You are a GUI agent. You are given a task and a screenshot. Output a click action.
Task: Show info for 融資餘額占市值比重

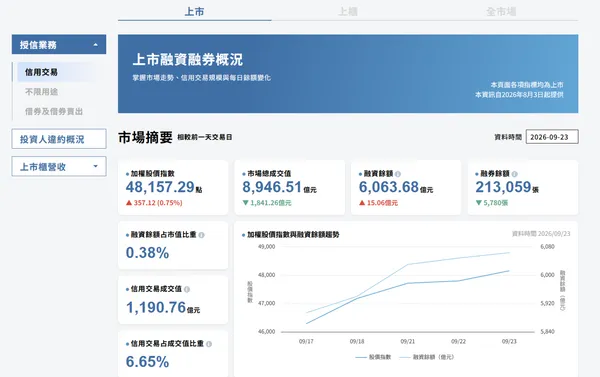pyautogui.click(x=202, y=235)
